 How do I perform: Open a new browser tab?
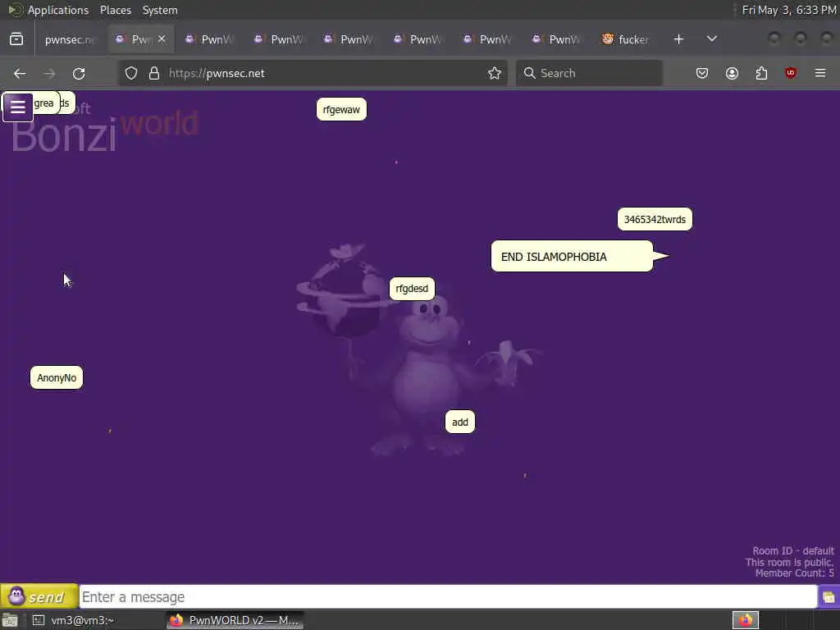678,39
